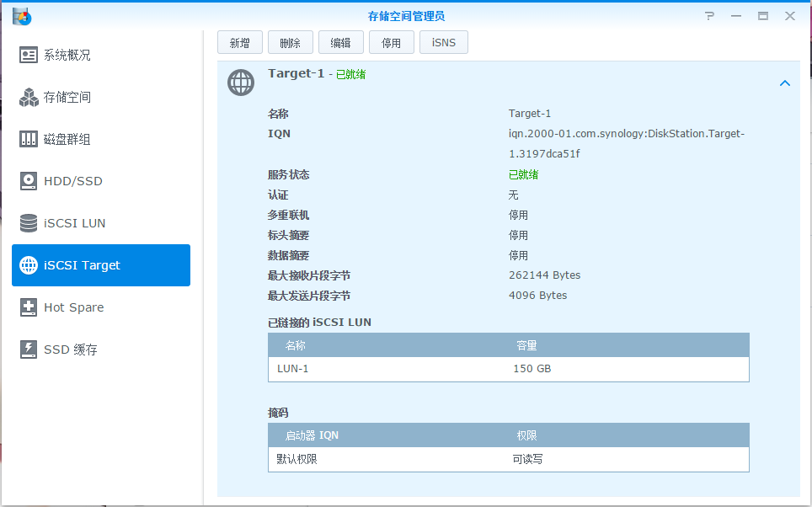Viewport: 812px width, 507px height.
Task: Open the help question mark button
Action: point(710,16)
